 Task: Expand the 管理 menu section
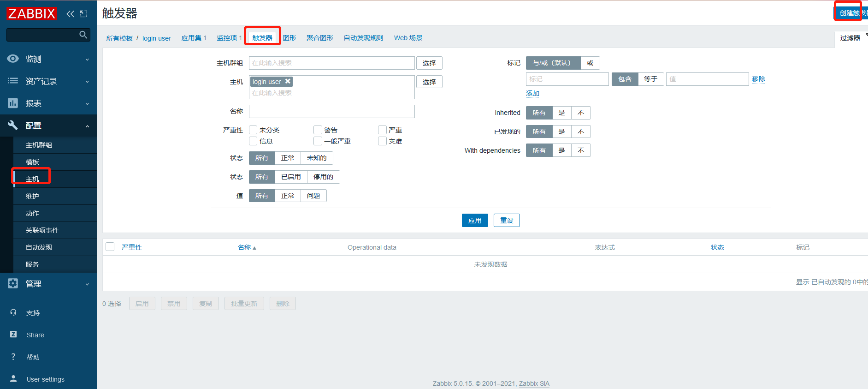(x=87, y=284)
